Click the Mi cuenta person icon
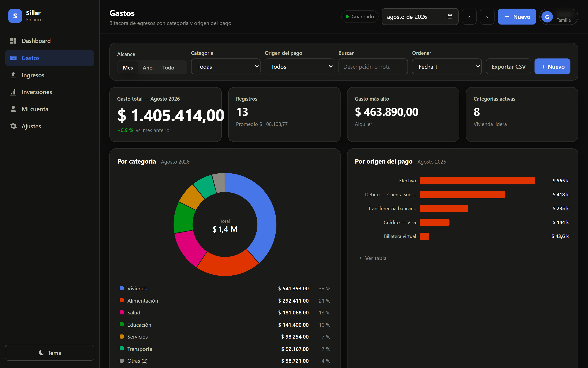The height and width of the screenshot is (368, 588). tap(13, 109)
